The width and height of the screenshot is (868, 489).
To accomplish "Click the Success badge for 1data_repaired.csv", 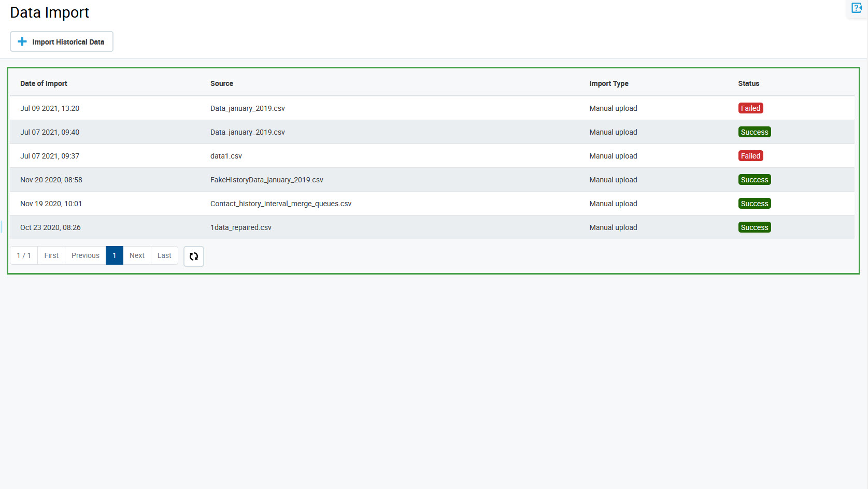I will pos(754,227).
